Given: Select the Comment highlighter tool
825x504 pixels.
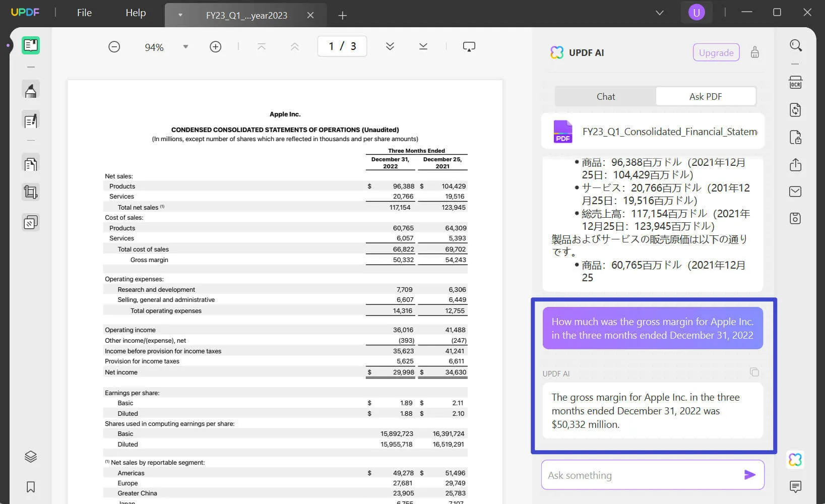Looking at the screenshot, I should pos(31,91).
